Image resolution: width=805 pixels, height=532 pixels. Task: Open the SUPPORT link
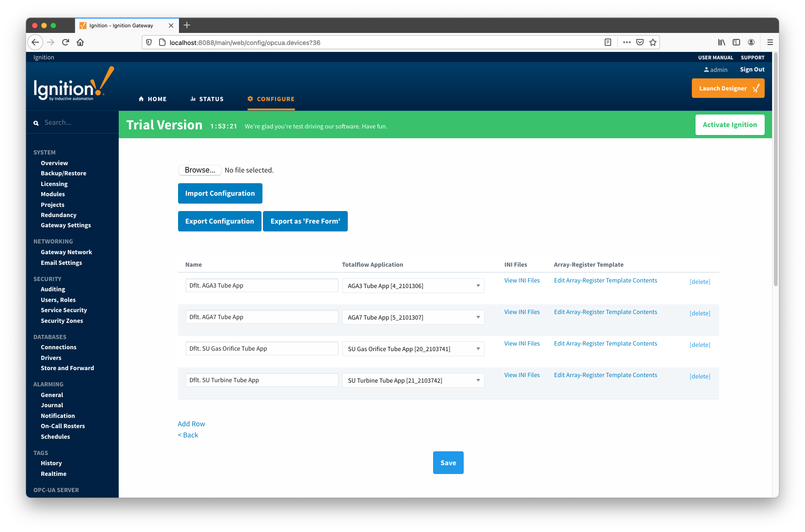coord(753,58)
